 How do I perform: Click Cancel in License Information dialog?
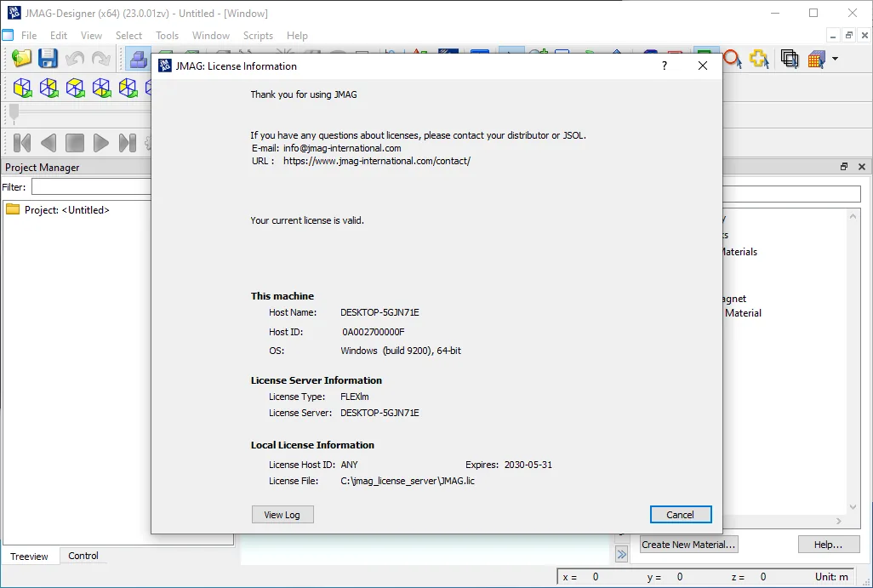tap(681, 515)
